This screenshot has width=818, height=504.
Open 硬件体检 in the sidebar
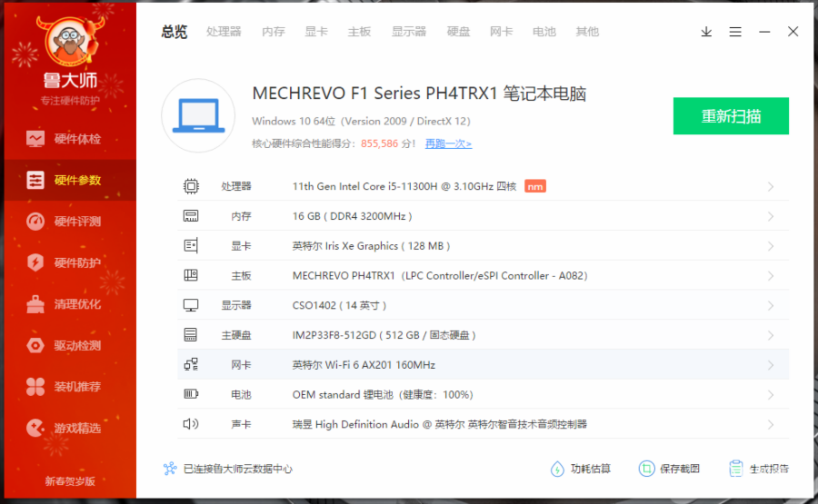pos(70,139)
